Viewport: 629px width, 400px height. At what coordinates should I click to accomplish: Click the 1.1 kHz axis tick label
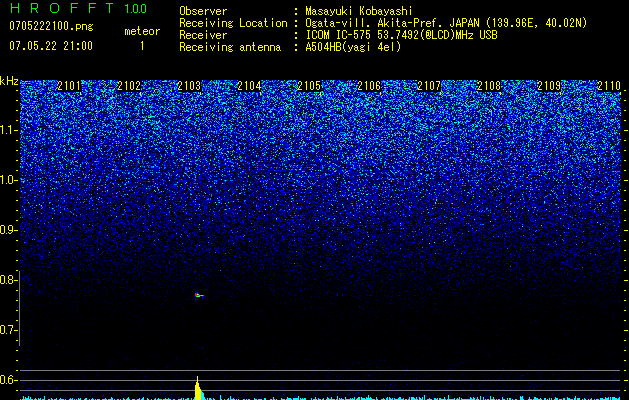click(8, 130)
